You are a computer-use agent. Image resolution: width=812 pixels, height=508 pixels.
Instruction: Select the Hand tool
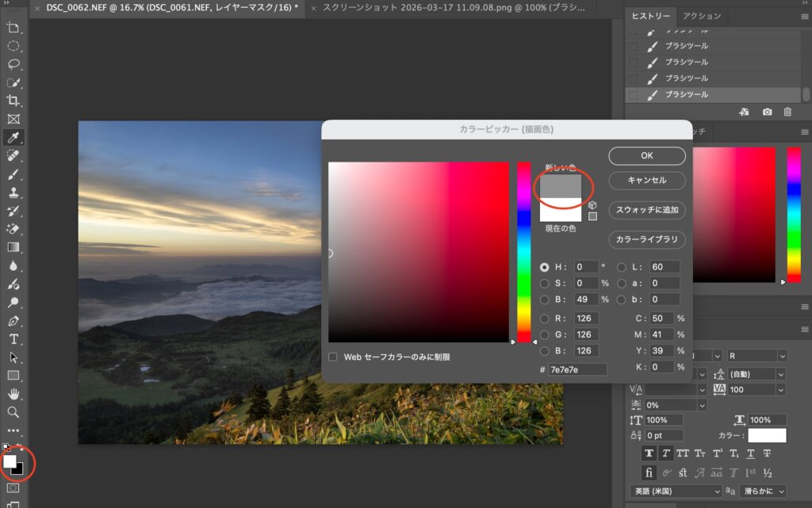pyautogui.click(x=13, y=394)
